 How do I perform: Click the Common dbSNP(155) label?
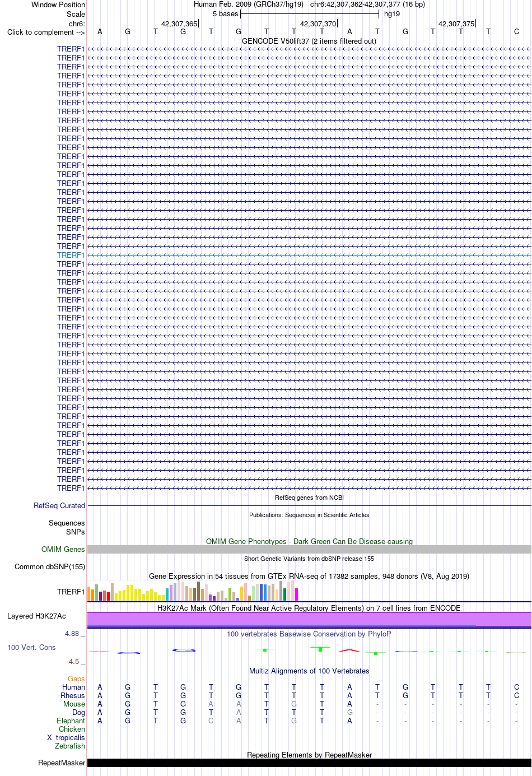tap(50, 566)
